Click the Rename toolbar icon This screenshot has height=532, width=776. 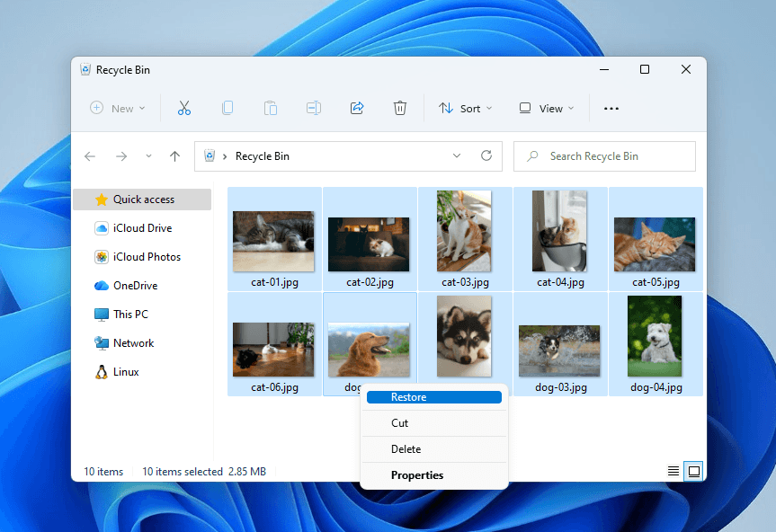pyautogui.click(x=314, y=108)
